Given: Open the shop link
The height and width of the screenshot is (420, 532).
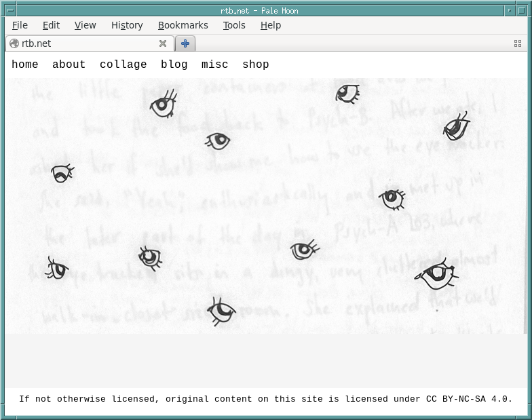Looking at the screenshot, I should [x=256, y=64].
